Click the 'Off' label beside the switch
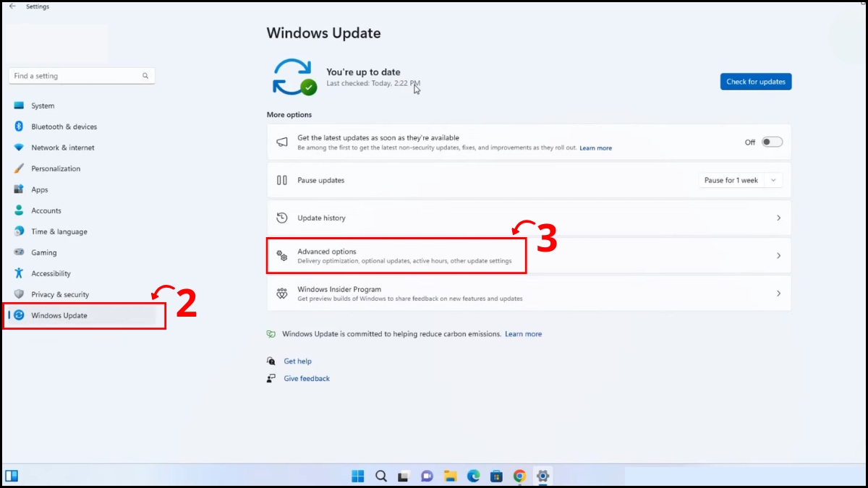 (x=750, y=142)
